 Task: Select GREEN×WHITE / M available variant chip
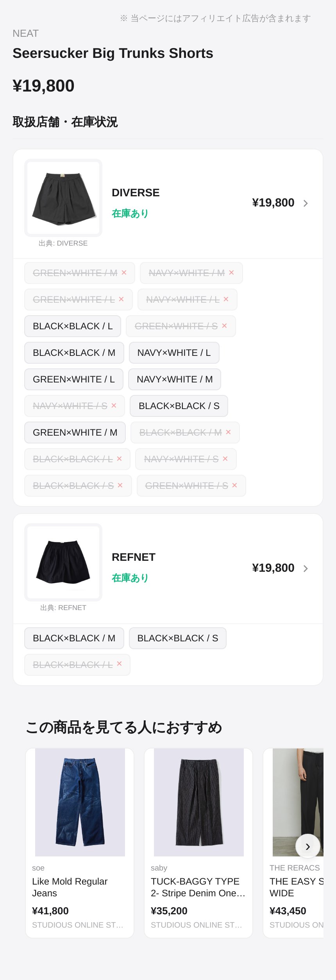[x=75, y=433]
